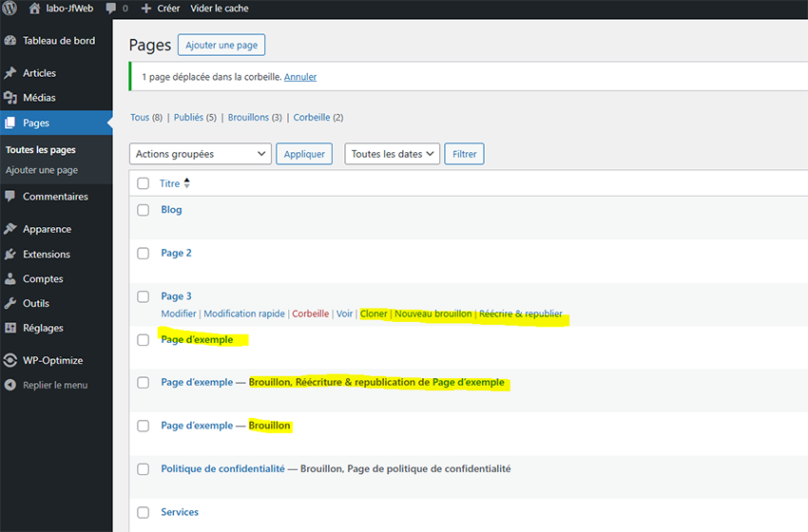Viewport: 808px width, 532px height.
Task: Click the Pages icon in sidebar
Action: tap(10, 123)
